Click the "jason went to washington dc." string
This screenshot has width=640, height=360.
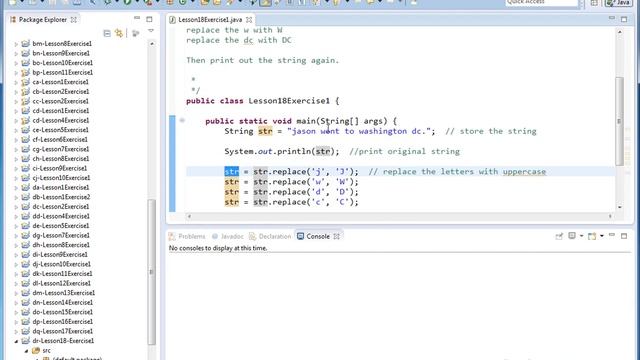coord(358,131)
